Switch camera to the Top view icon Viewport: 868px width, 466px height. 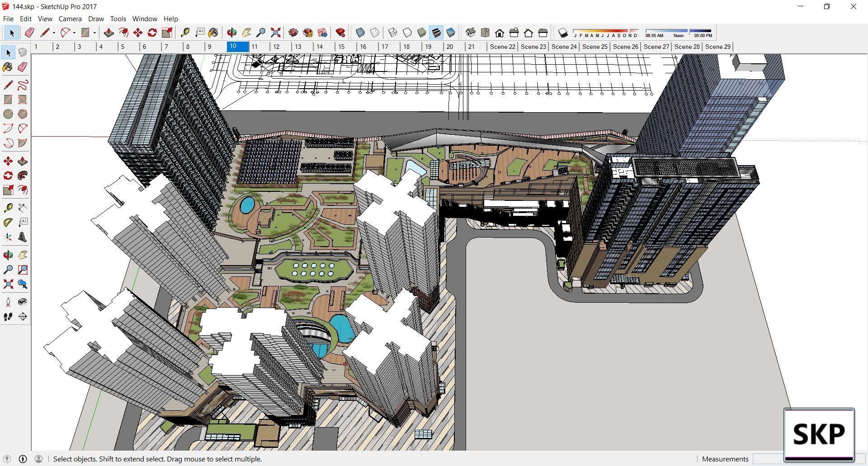tap(486, 32)
